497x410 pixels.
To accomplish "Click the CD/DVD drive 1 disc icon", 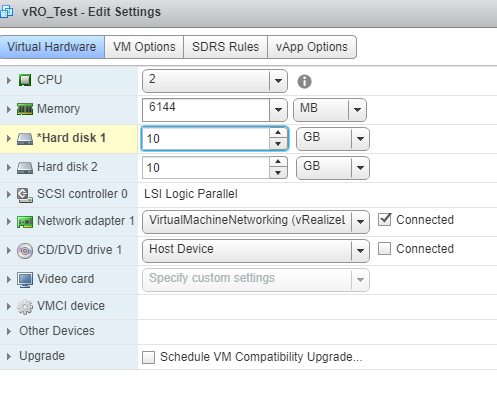I will 25,251.
